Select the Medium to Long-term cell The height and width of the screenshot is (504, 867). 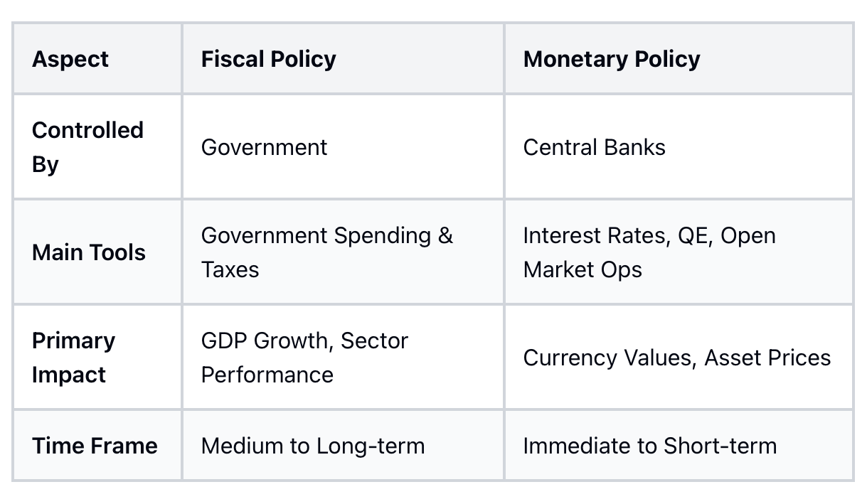point(343,445)
